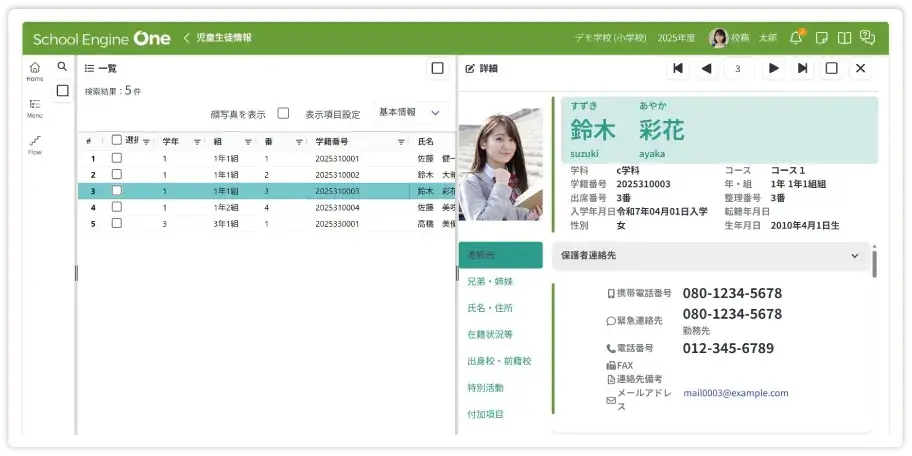Open the 学年 column filter icon

pyautogui.click(x=197, y=142)
